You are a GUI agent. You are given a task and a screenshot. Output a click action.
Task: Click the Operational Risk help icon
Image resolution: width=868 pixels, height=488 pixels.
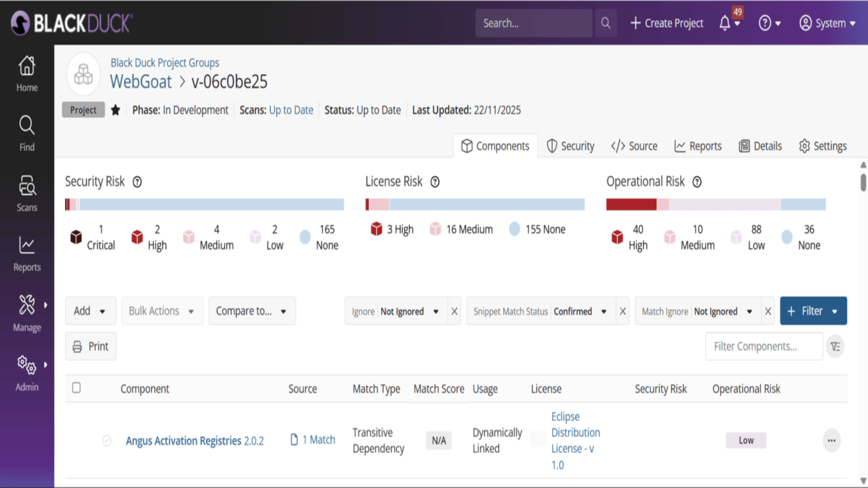pos(697,182)
